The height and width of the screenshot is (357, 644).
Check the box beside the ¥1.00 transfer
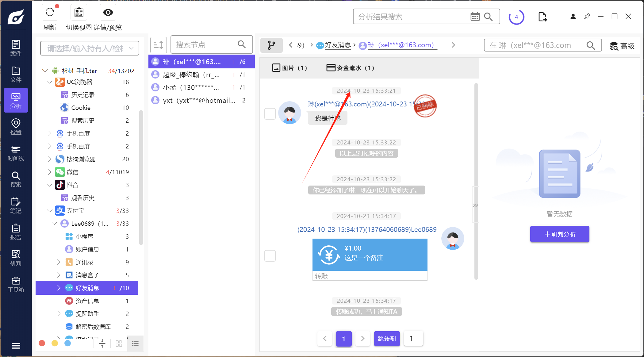pyautogui.click(x=270, y=255)
